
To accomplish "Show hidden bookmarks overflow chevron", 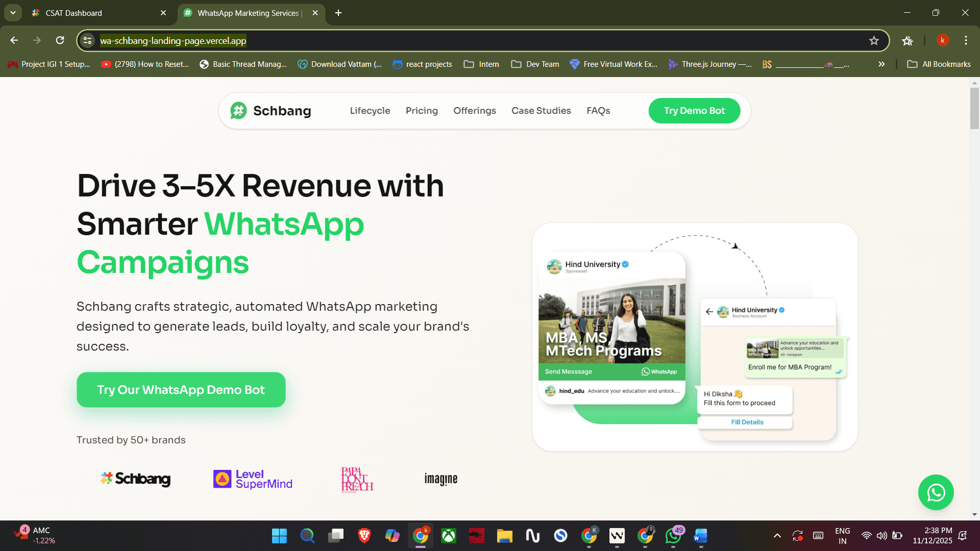I will [881, 64].
